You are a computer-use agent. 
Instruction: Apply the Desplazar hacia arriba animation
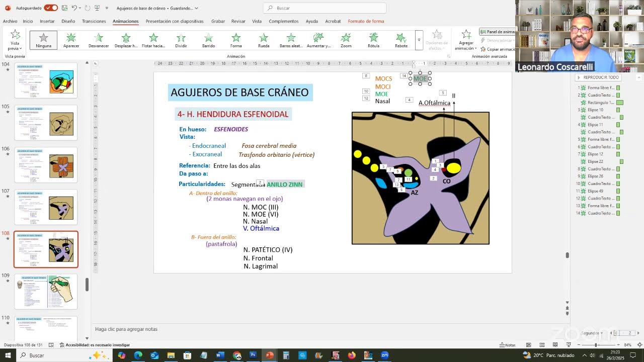(126, 40)
